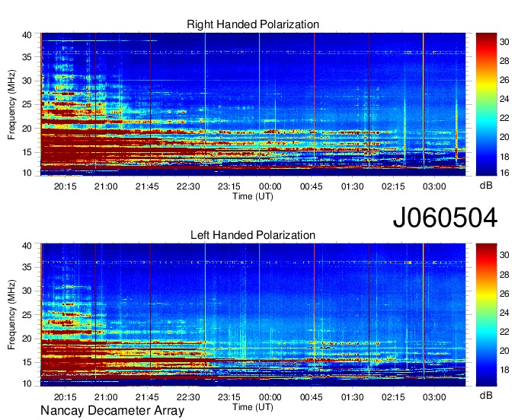The width and height of the screenshot is (518, 420).
Task: Click the 01:30 tick under Left Handed plot
Action: (352, 397)
